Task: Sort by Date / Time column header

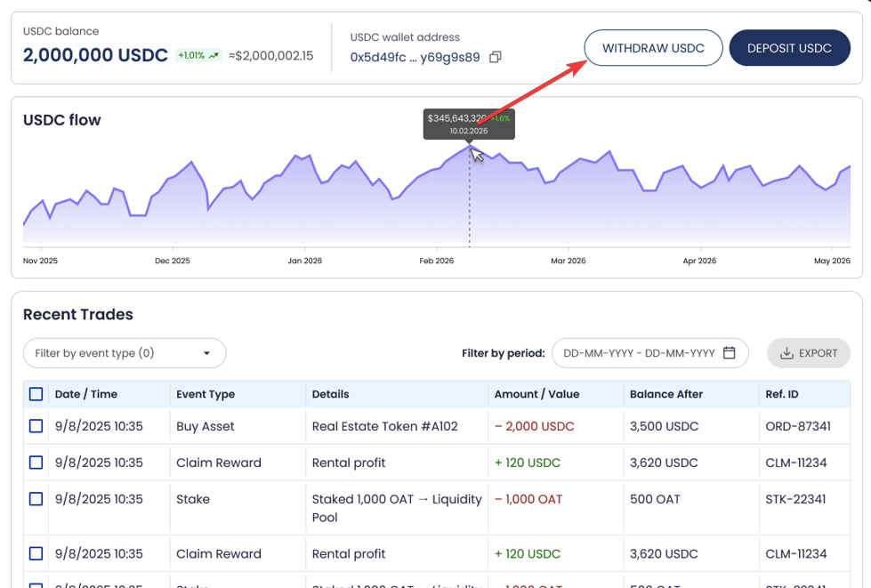Action: (86, 394)
